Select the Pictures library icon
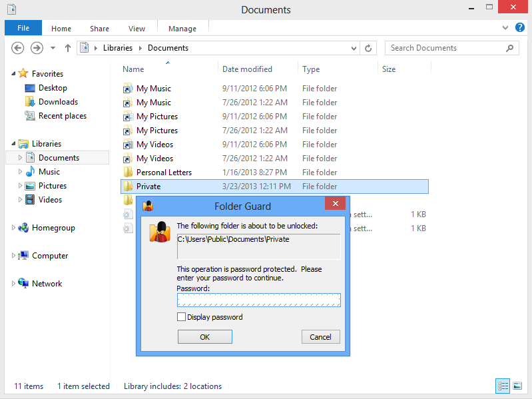Image resolution: width=532 pixels, height=399 pixels. pyautogui.click(x=30, y=186)
